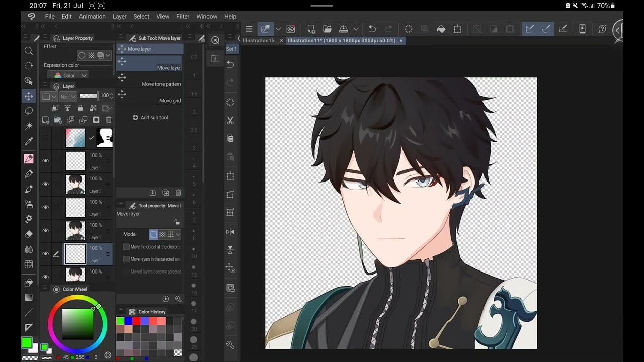Open the hamburger menu next to the command bar
This screenshot has width=644, height=362.
[249, 29]
